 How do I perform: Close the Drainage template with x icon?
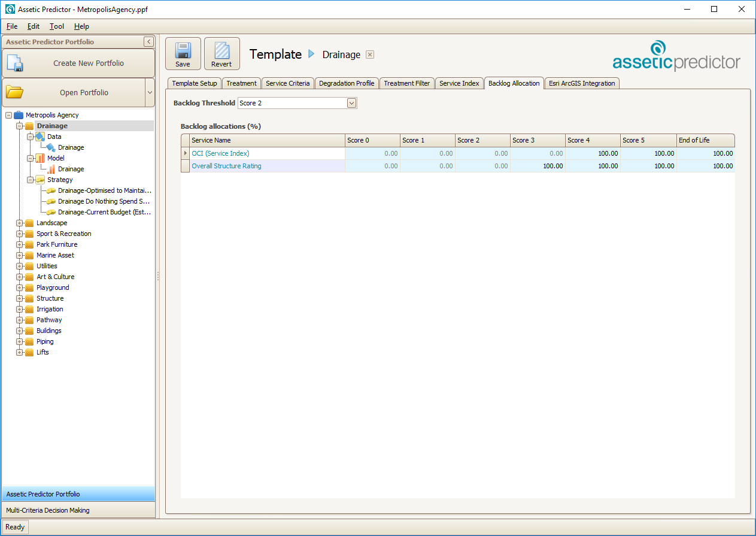[x=370, y=54]
